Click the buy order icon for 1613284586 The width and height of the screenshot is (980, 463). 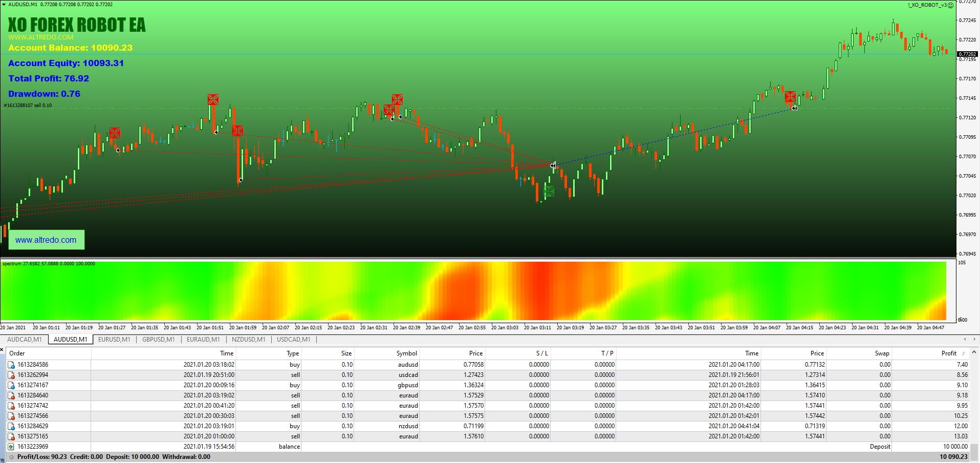pos(11,365)
